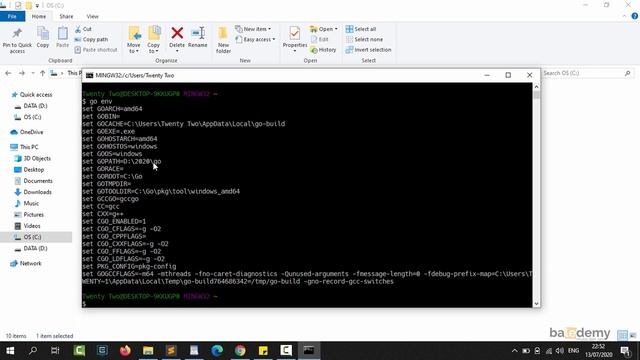Select Music in navigation pane

click(x=27, y=203)
